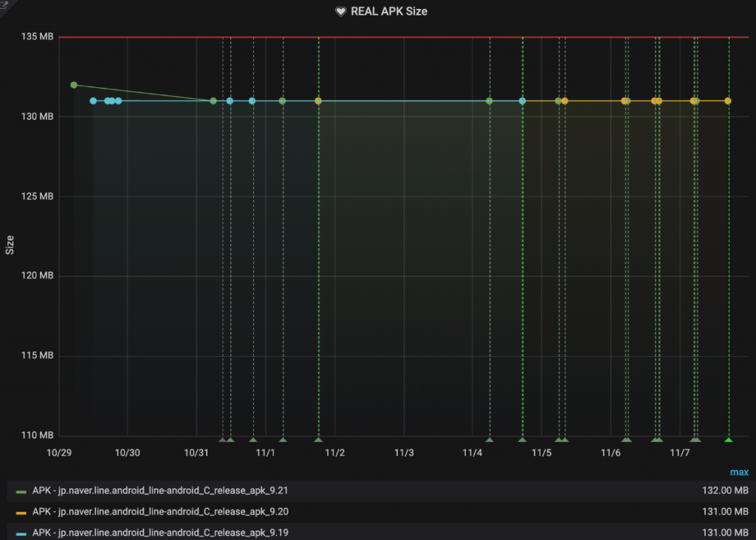Image resolution: width=756 pixels, height=540 pixels.
Task: Click the annotation triangle just after the 11/1 label
Action: click(x=283, y=440)
